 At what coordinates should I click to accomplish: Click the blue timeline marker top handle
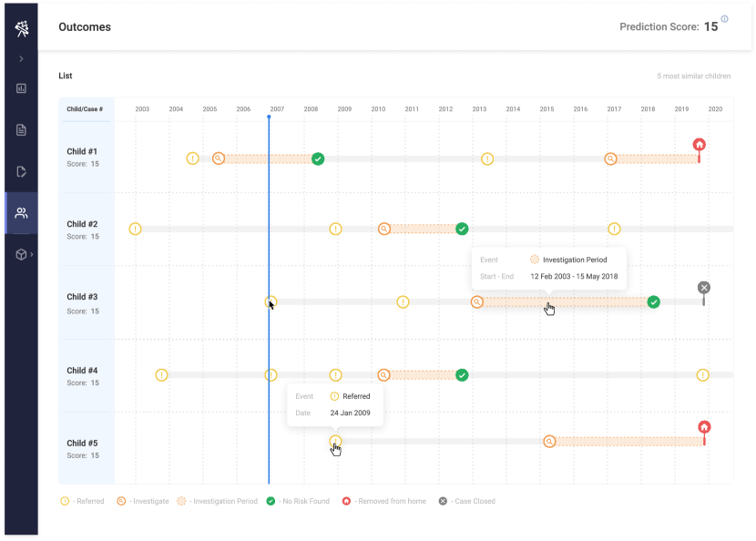click(269, 117)
